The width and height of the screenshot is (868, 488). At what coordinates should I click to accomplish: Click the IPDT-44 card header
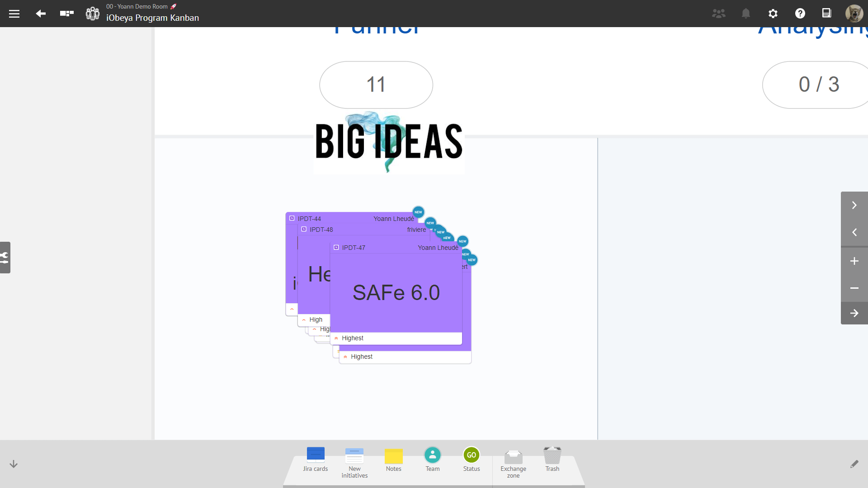pyautogui.click(x=353, y=218)
